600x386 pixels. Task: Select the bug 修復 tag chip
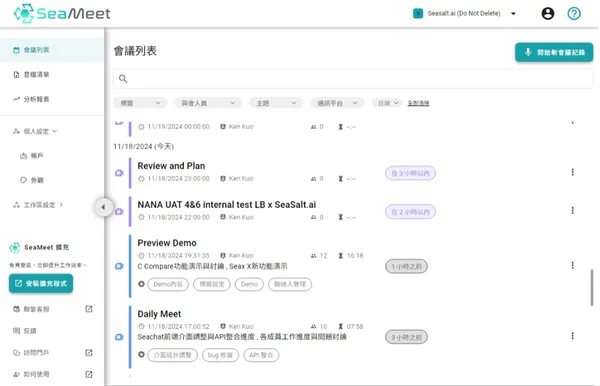point(220,355)
